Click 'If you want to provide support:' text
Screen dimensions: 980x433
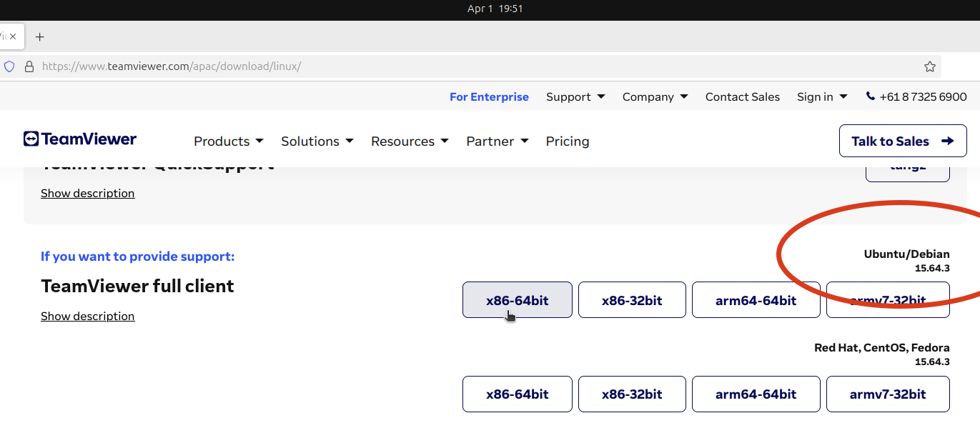click(137, 256)
